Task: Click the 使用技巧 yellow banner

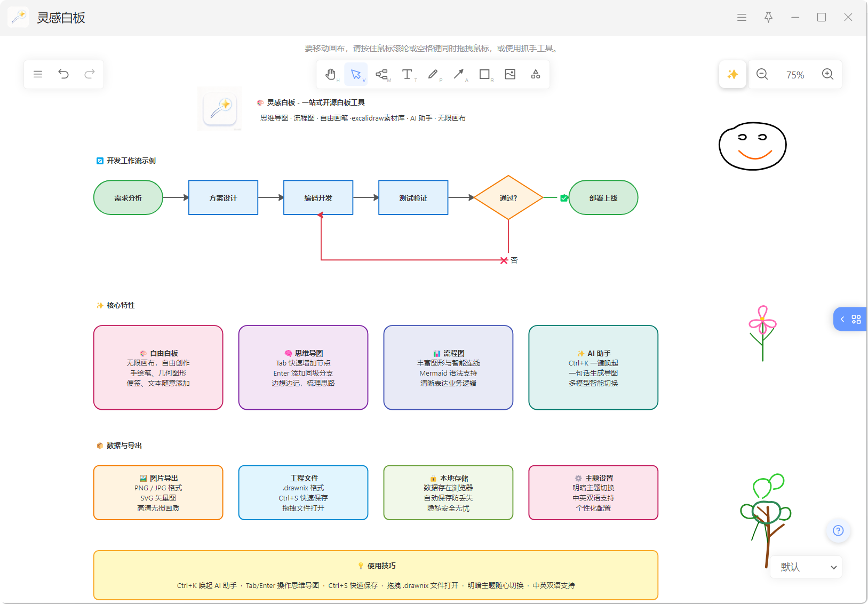Action: click(x=376, y=575)
